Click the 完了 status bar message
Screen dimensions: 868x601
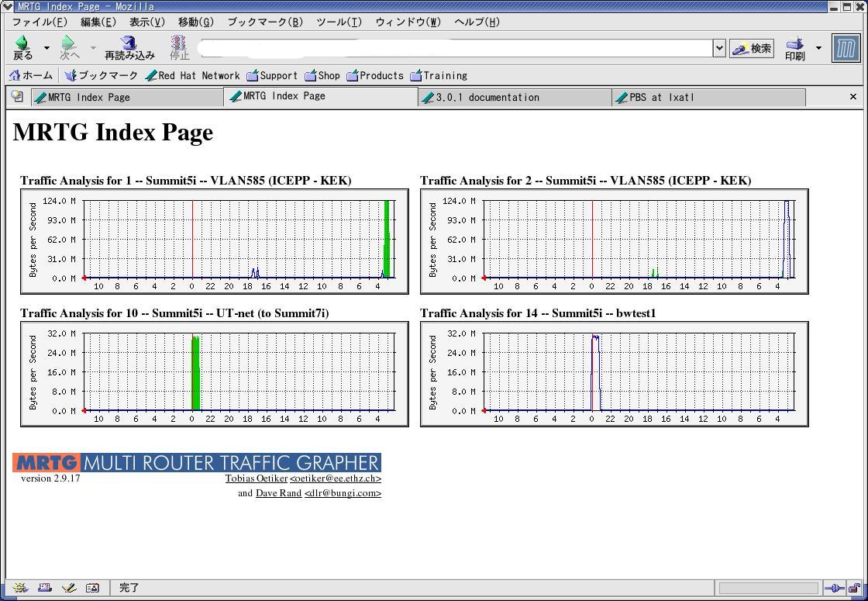[129, 588]
